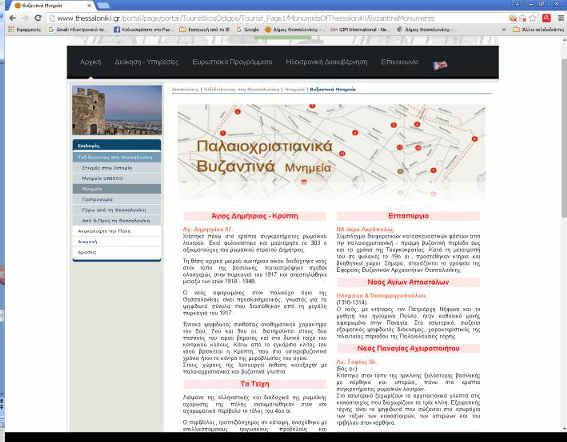567x442 pixels.
Task: Click the Επταπύργιο section heading
Action: click(408, 216)
